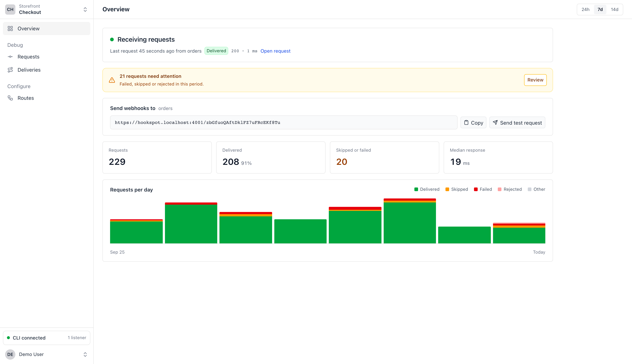Click the 'Today' axis label
Screen dimensions: 632x364
point(539,252)
